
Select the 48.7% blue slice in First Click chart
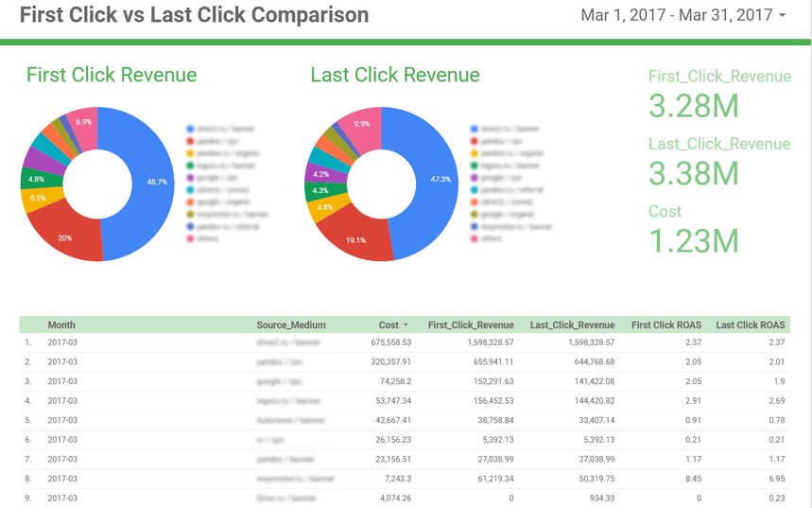click(153, 182)
